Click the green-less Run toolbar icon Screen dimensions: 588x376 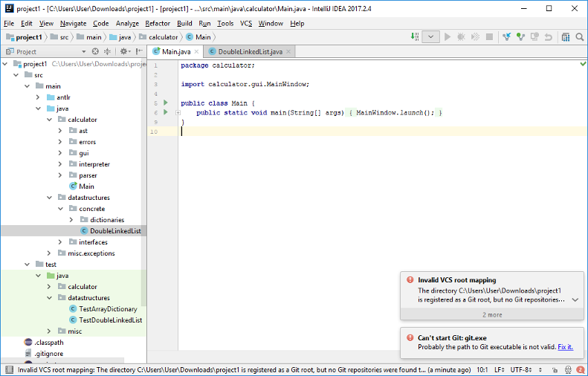tap(448, 36)
